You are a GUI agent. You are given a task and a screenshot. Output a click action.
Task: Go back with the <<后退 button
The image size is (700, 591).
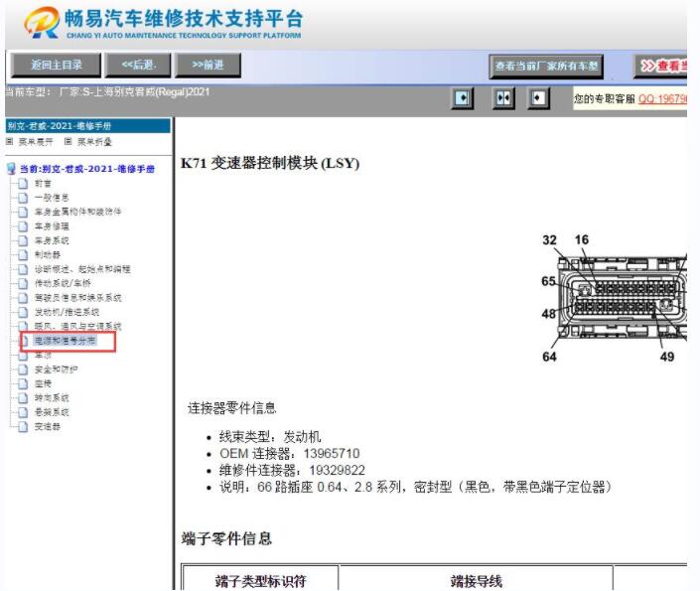138,66
